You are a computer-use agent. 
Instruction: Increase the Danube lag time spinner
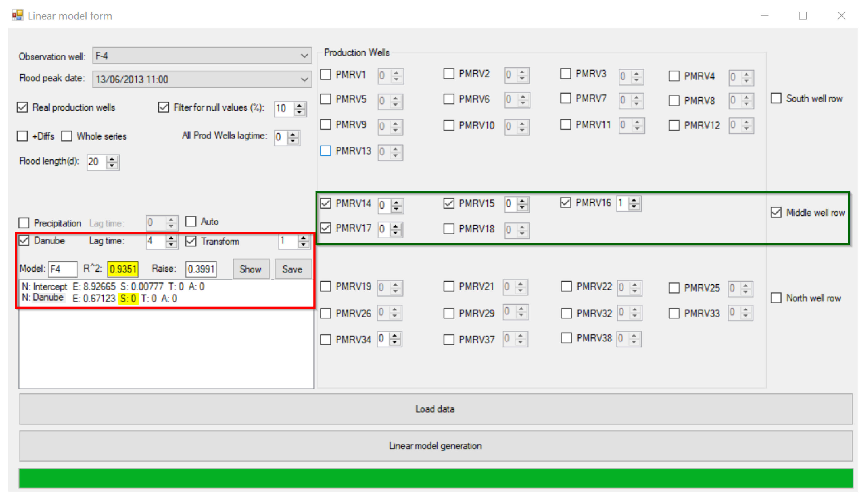coord(171,238)
